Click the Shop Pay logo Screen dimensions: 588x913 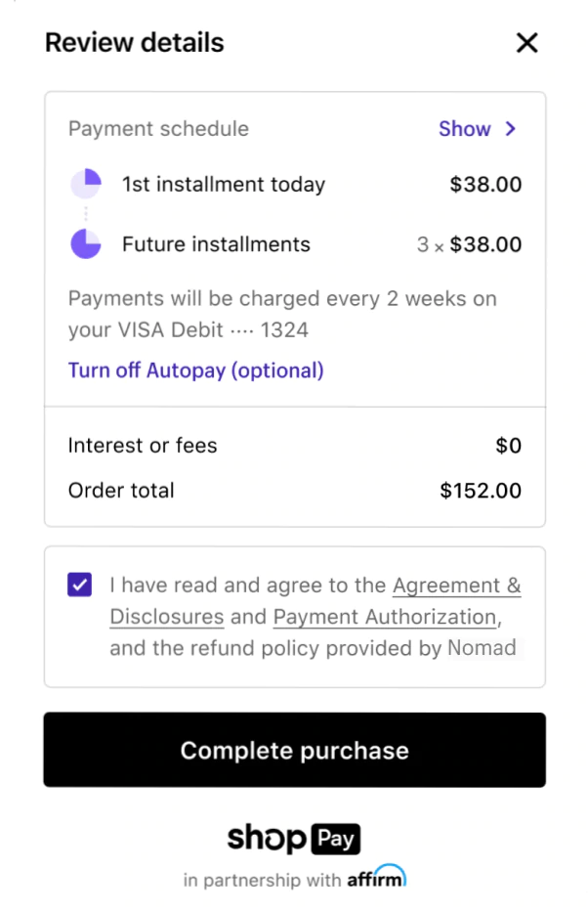[x=294, y=839]
